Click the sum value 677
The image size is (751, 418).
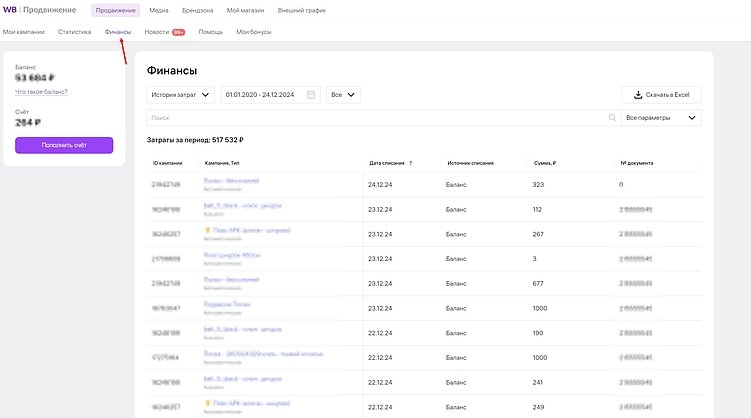[538, 284]
